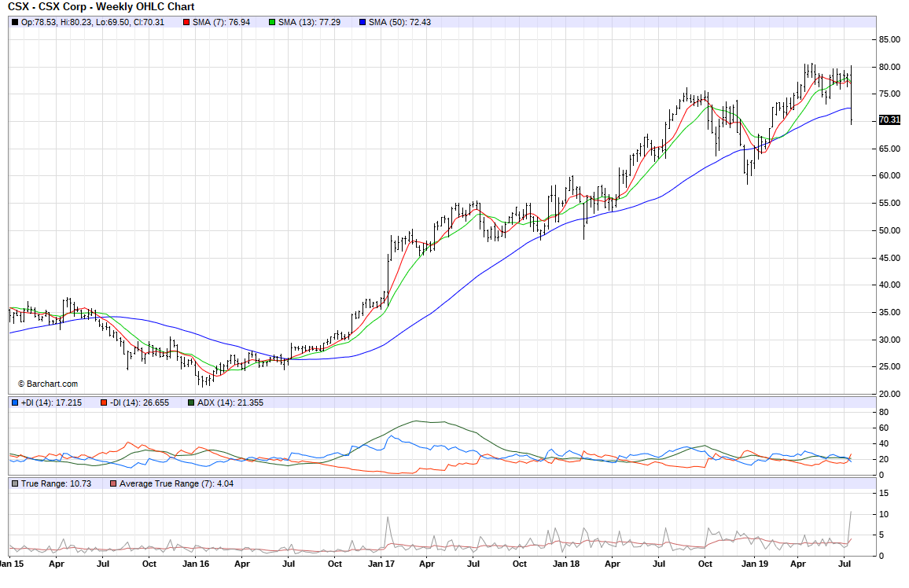Click the 'True Range: 10.73' legend label
The width and height of the screenshot is (909, 588).
[x=57, y=483]
